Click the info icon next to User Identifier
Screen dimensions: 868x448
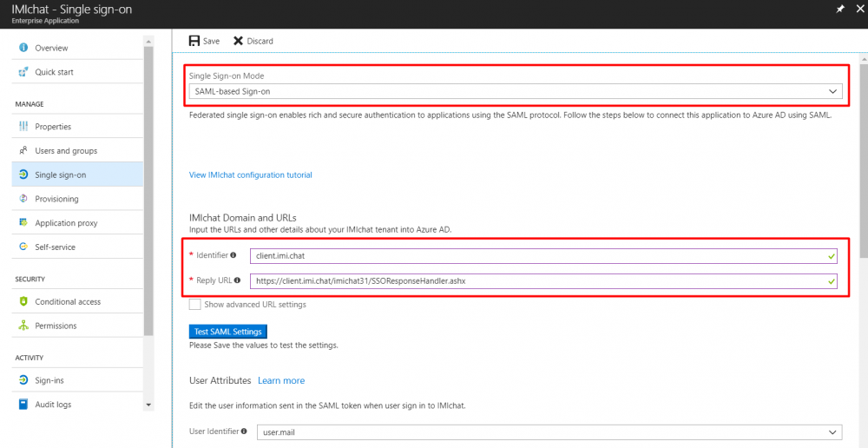tap(244, 431)
